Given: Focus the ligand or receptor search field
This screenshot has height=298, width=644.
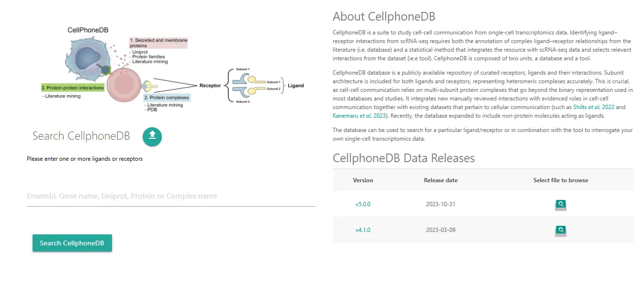Looking at the screenshot, I should coord(171,196).
